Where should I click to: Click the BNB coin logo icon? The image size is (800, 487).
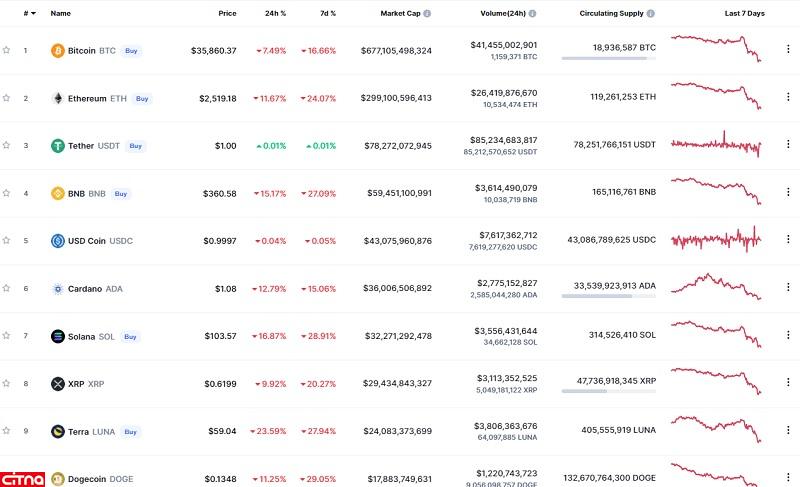pos(57,194)
